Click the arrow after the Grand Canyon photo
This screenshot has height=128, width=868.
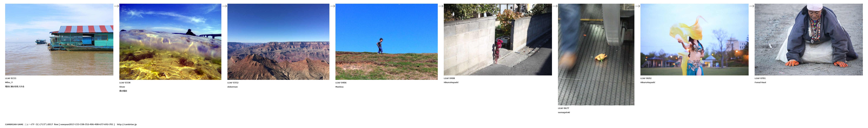333,6
